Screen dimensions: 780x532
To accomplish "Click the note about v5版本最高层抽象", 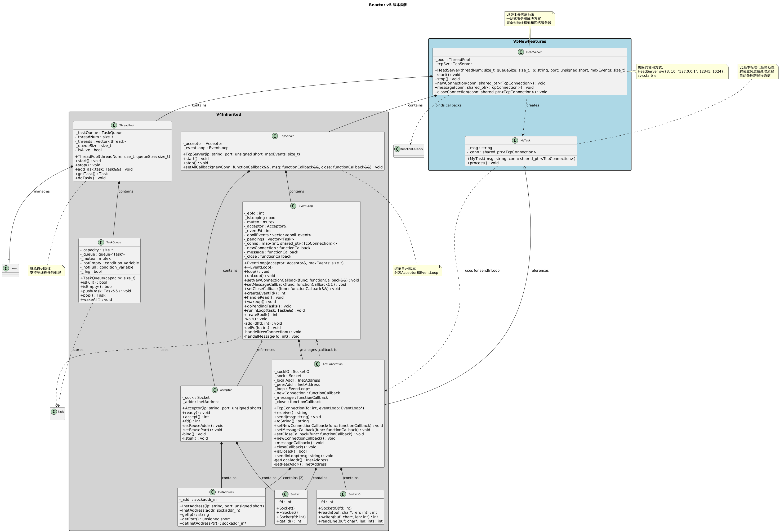I will 530,19.
